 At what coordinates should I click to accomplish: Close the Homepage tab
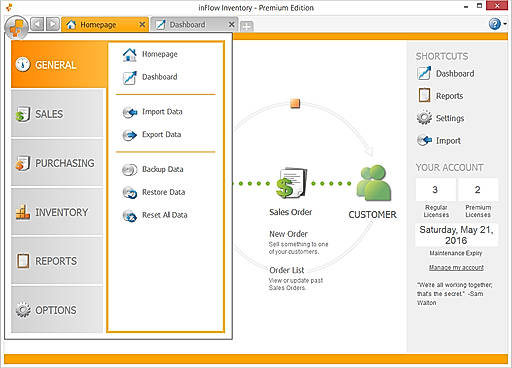[142, 25]
